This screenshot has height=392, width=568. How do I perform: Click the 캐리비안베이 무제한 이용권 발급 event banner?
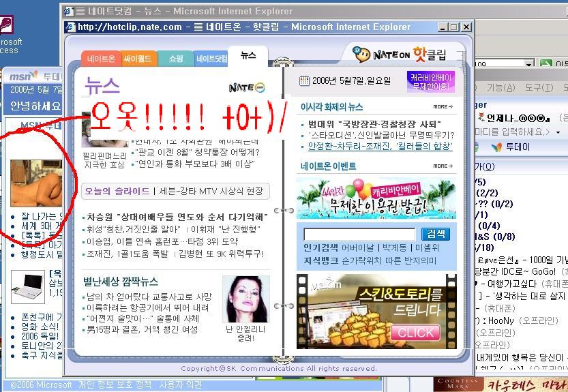pyautogui.click(x=376, y=198)
